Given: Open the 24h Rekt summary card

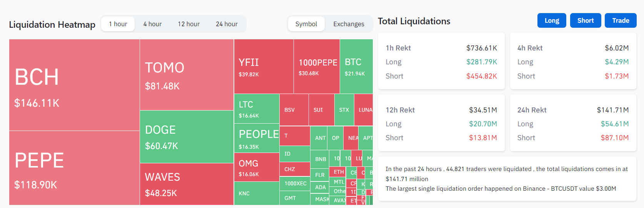Looking at the screenshot, I should [573, 123].
